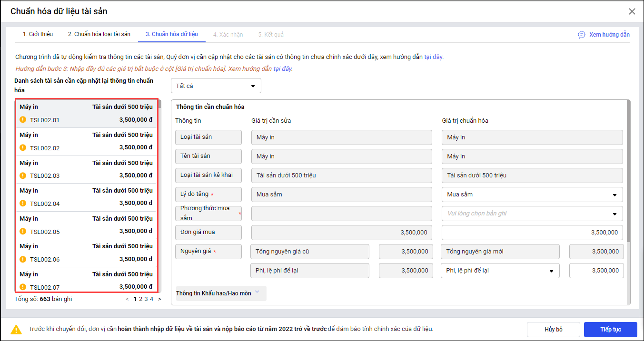Screen dimensions: 644x341
Task: Open Phí, lệ phí để lại dropdown
Action: [500, 271]
